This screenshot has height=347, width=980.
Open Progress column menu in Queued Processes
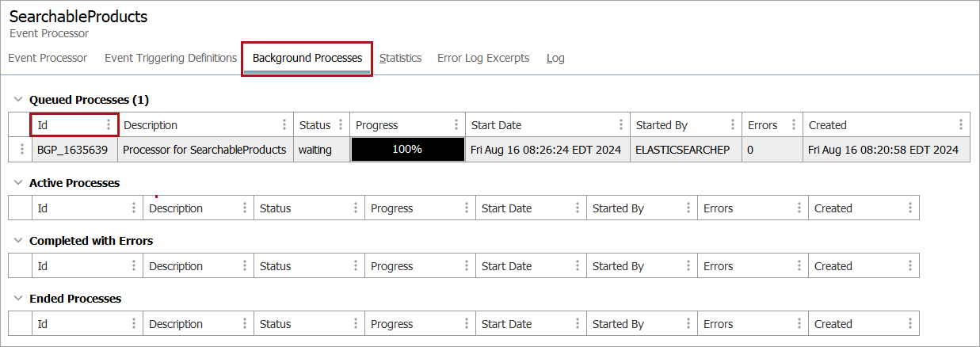tap(456, 125)
